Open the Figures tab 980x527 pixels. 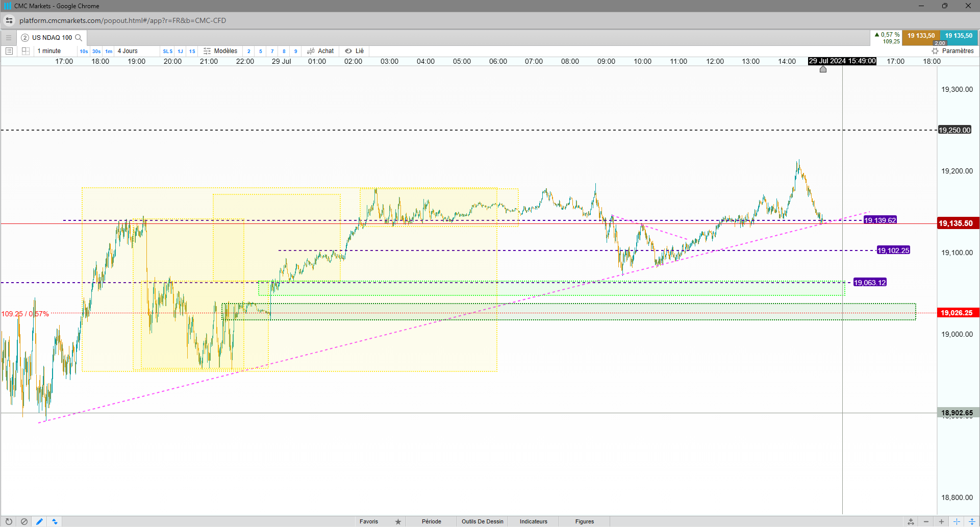point(585,521)
